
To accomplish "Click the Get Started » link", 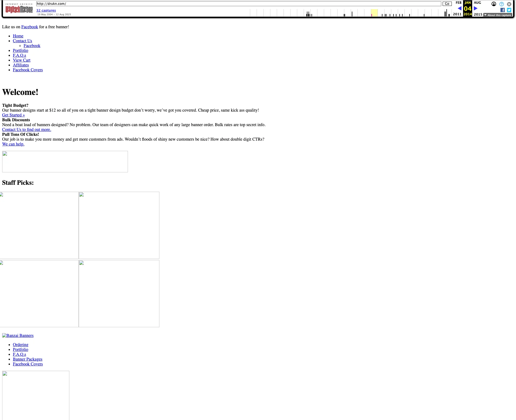I will coord(13,115).
